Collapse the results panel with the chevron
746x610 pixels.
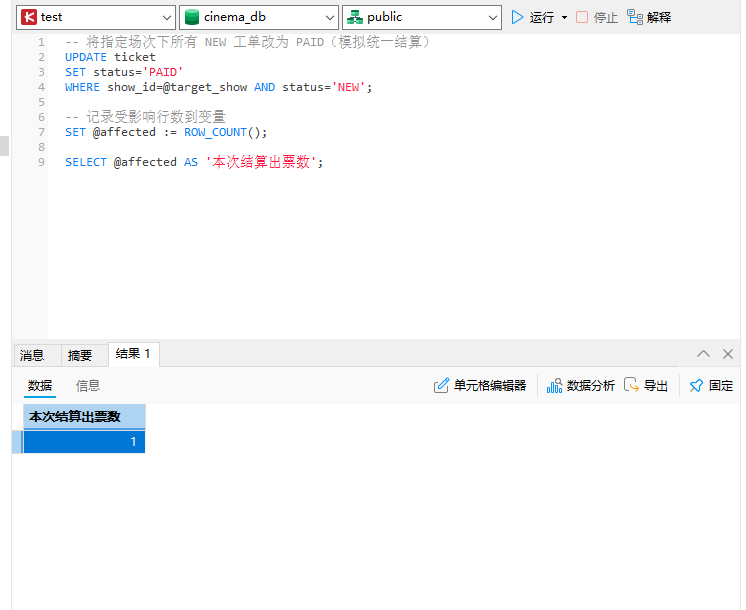pyautogui.click(x=703, y=354)
